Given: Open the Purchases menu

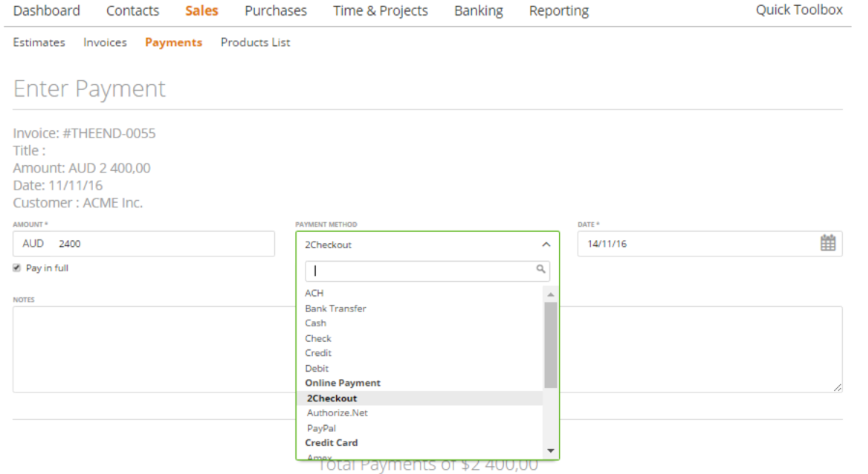Looking at the screenshot, I should click(276, 11).
